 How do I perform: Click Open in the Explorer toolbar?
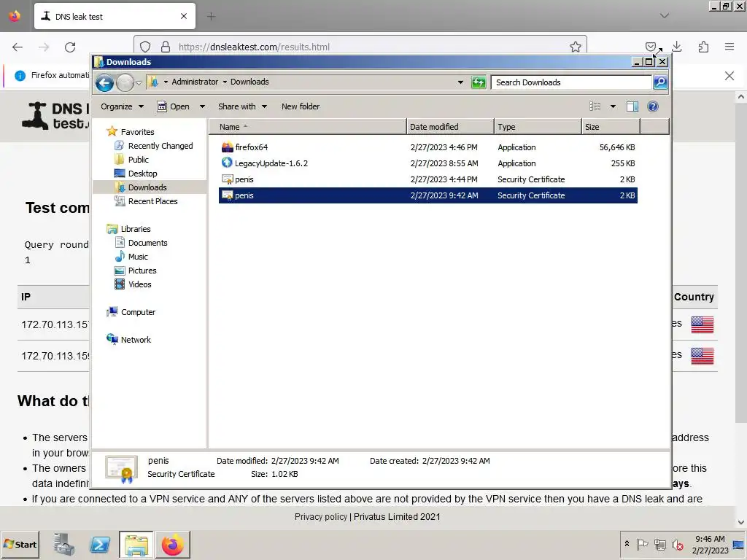click(174, 106)
